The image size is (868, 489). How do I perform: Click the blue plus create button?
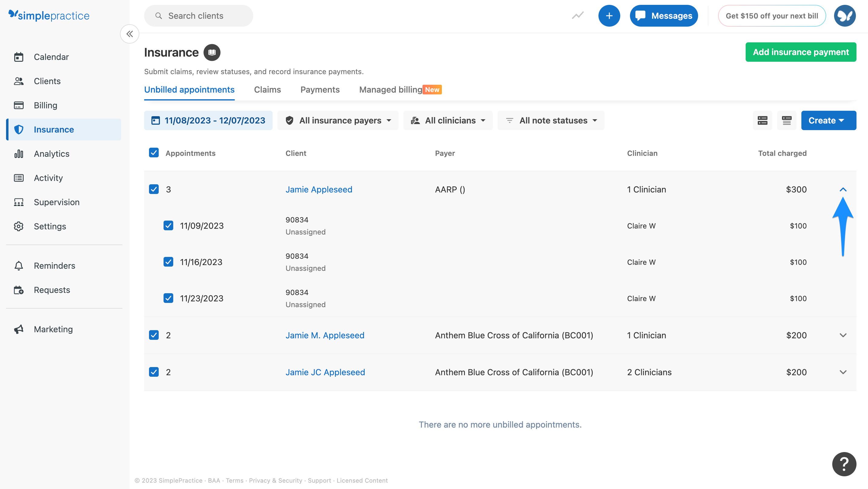click(x=609, y=16)
